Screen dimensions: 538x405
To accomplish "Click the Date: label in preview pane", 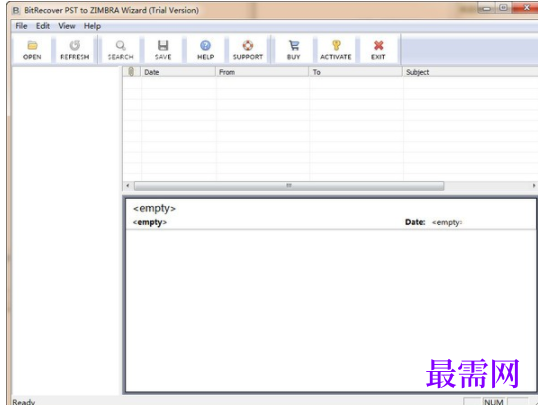I will pyautogui.click(x=415, y=222).
